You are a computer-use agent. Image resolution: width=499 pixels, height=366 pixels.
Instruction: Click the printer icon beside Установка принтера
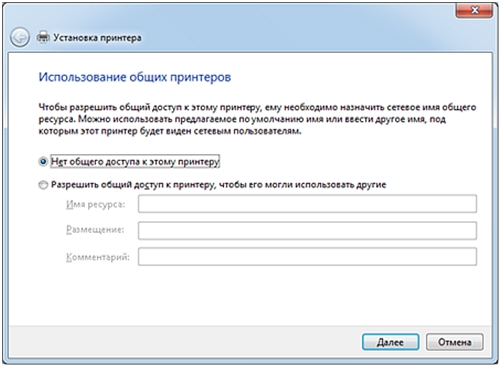(43, 37)
